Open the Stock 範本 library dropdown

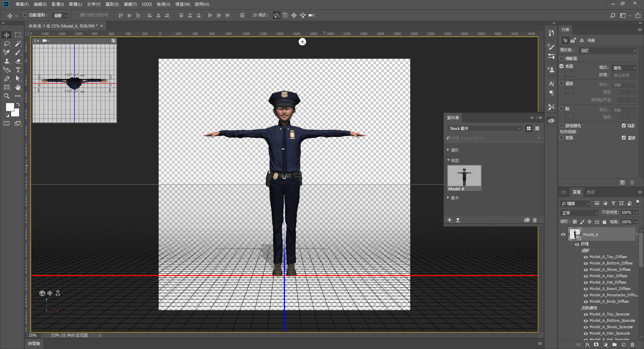[x=484, y=129]
